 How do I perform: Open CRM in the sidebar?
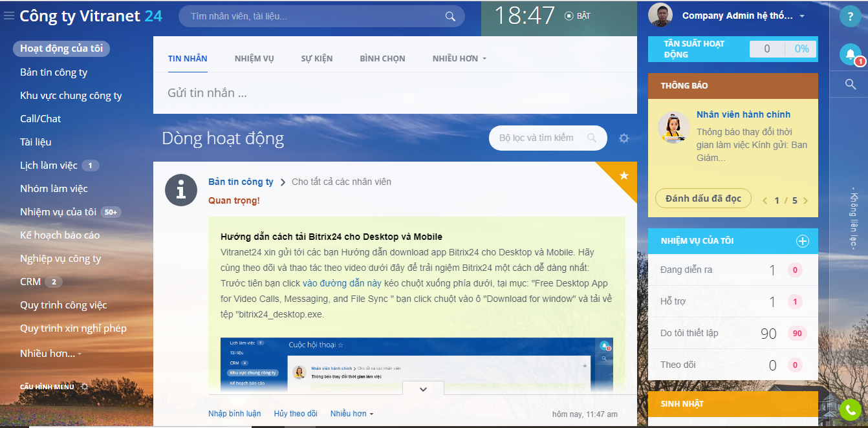[30, 282]
